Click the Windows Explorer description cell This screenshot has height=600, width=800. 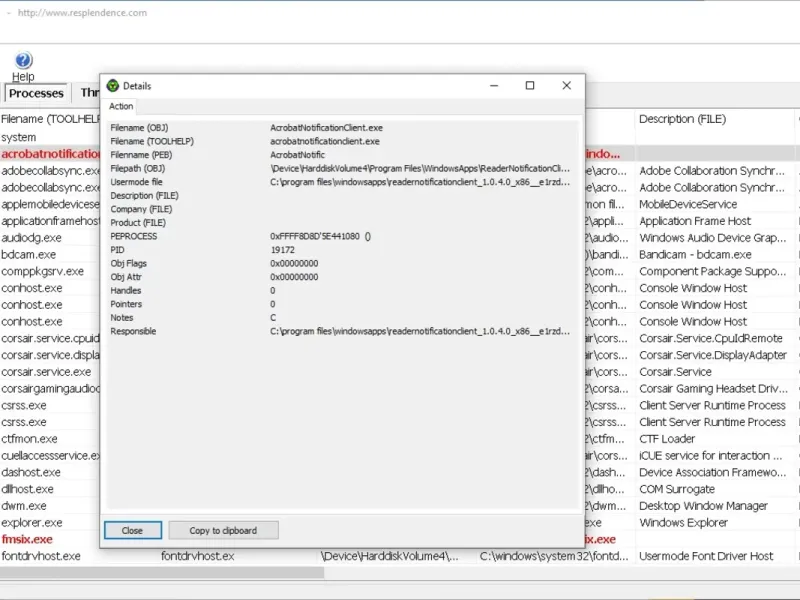point(683,523)
